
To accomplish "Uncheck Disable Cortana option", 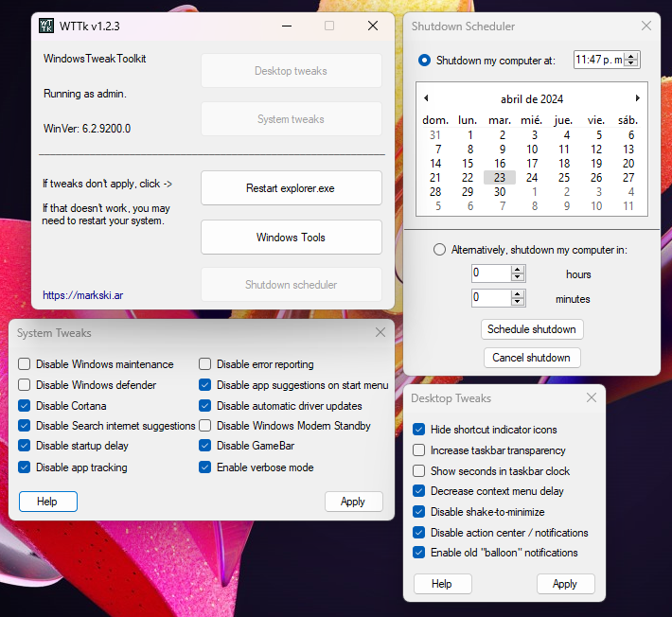I will click(24, 405).
